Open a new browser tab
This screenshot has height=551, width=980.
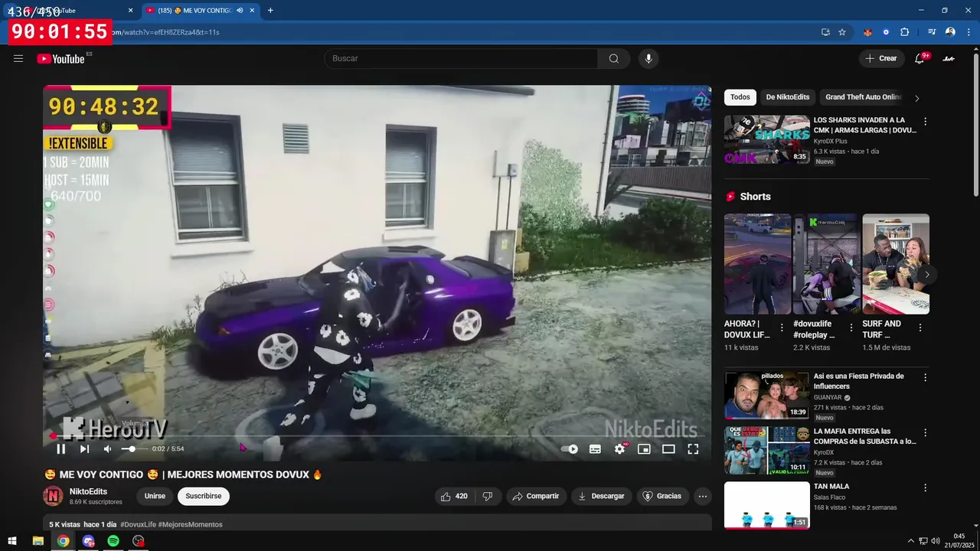[270, 11]
